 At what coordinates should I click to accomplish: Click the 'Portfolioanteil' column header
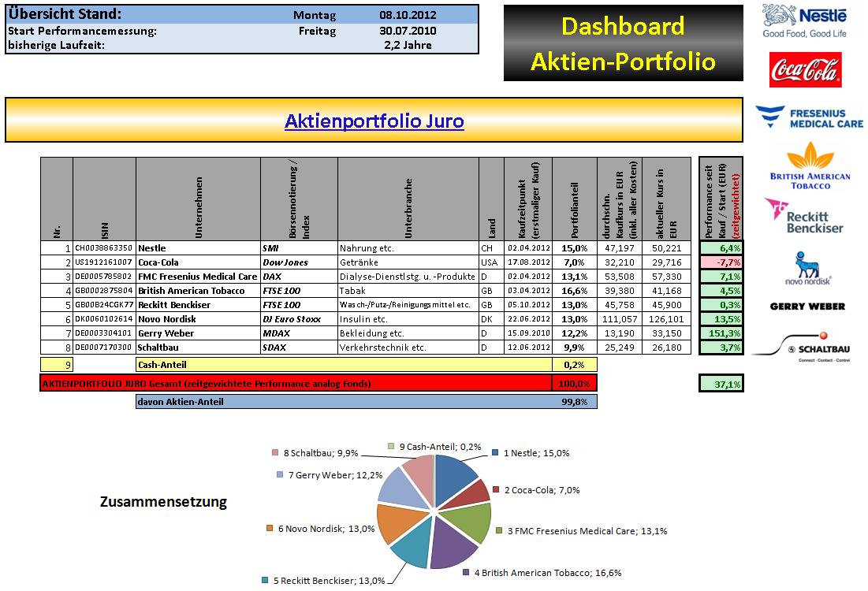click(575, 199)
